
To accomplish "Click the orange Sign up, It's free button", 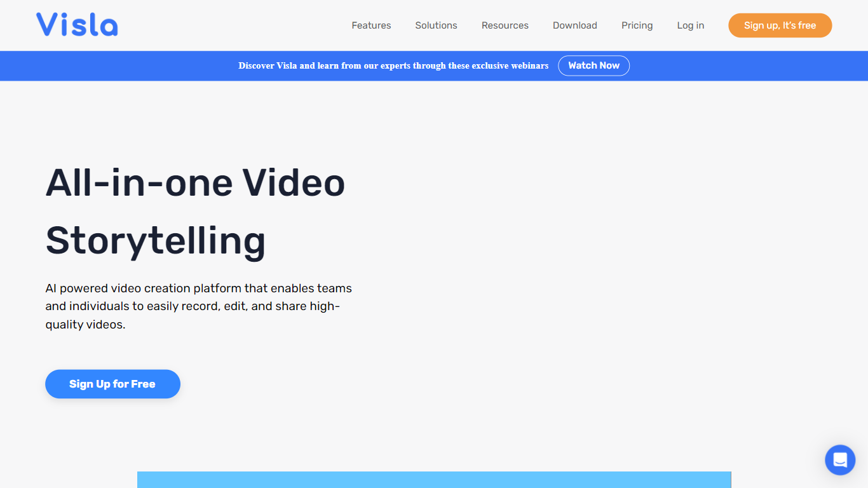I will [780, 25].
